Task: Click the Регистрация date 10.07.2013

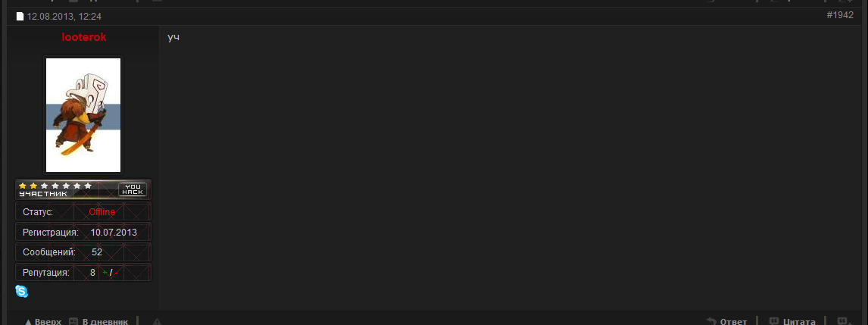Action: coord(114,232)
